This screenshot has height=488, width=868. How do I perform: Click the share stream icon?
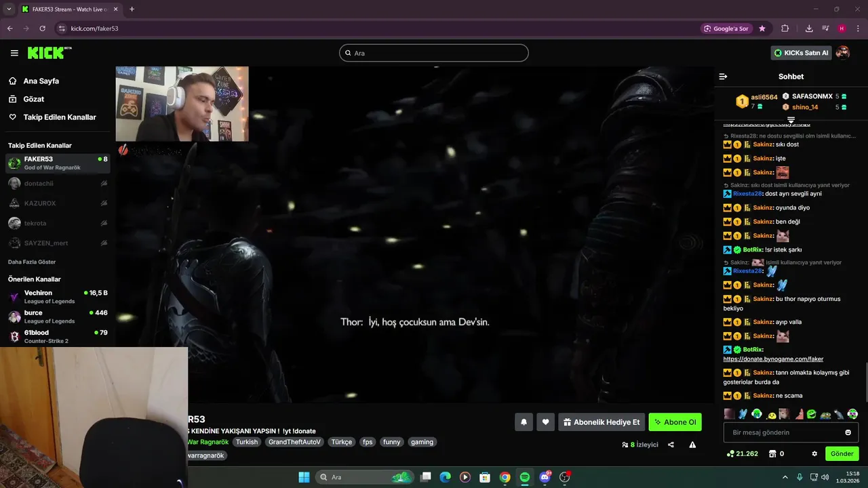click(671, 445)
